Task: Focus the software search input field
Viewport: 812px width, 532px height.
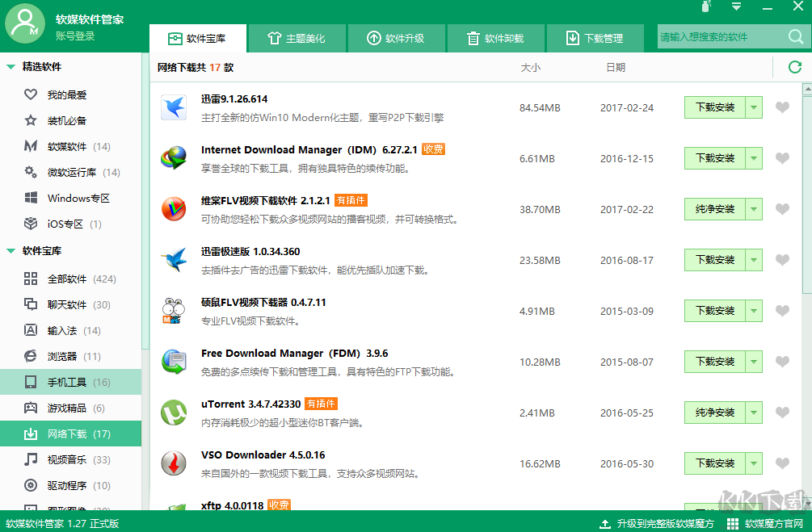Action: [720, 37]
